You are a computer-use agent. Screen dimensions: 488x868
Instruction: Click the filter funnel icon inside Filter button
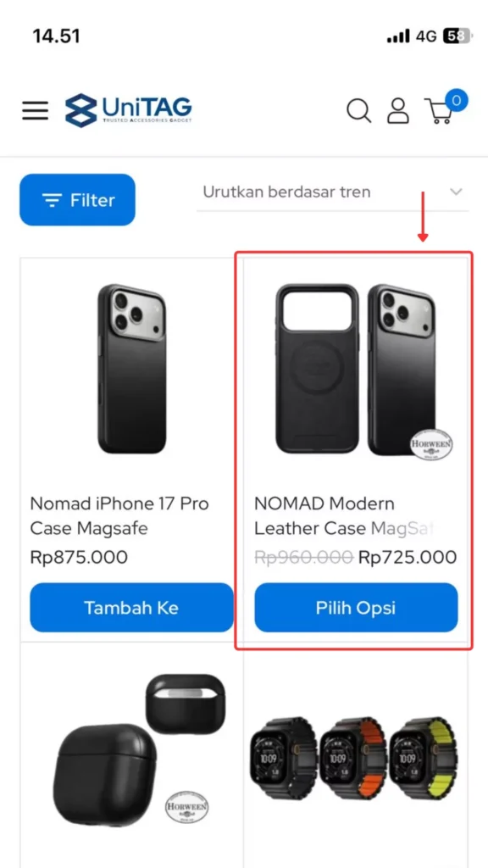tap(53, 200)
